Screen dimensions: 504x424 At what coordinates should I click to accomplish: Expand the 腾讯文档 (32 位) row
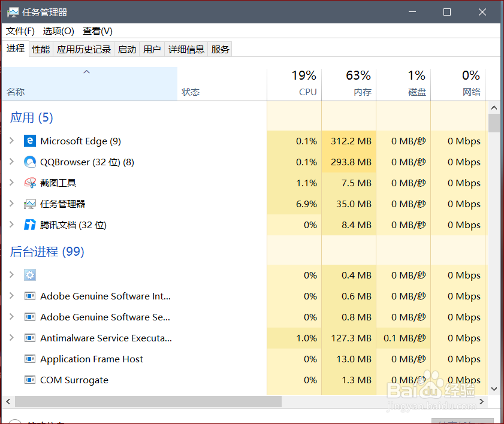[x=11, y=225]
